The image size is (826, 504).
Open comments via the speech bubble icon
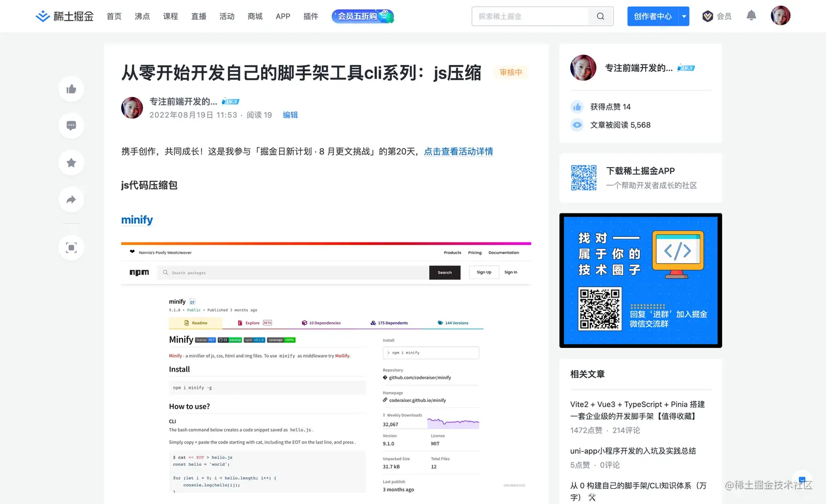[71, 126]
